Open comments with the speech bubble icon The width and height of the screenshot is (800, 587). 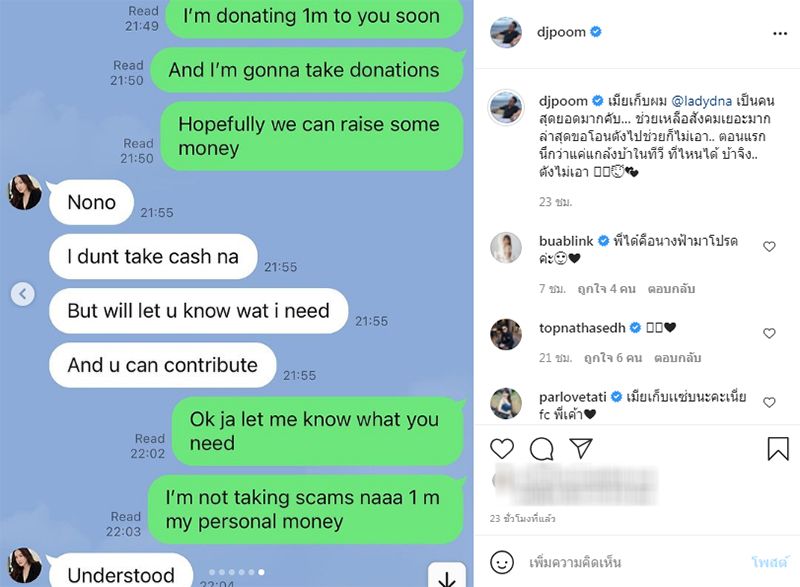[x=541, y=449]
